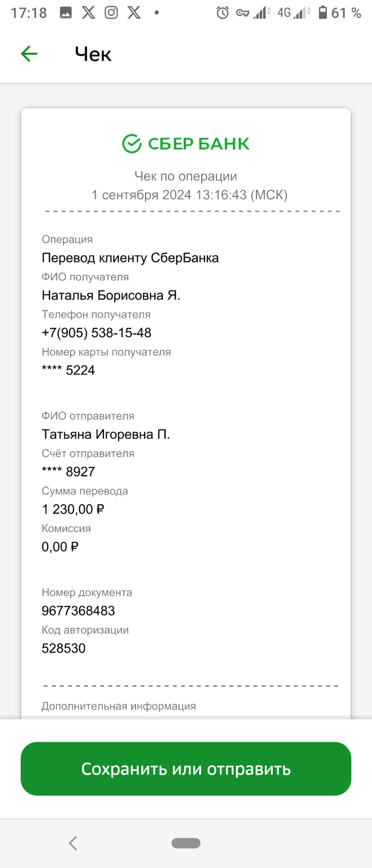The height and width of the screenshot is (868, 372).
Task: Tap the document number 9677368483
Action: [x=79, y=610]
